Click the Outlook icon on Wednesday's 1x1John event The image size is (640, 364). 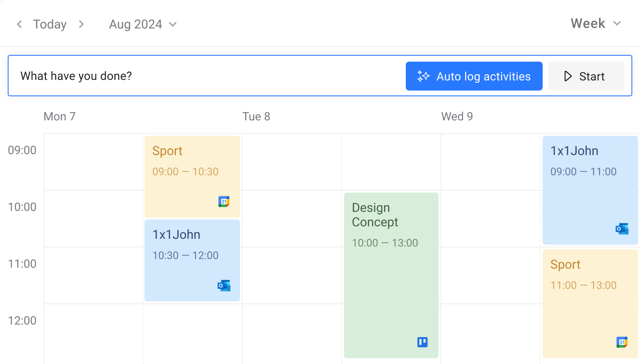pyautogui.click(x=622, y=229)
